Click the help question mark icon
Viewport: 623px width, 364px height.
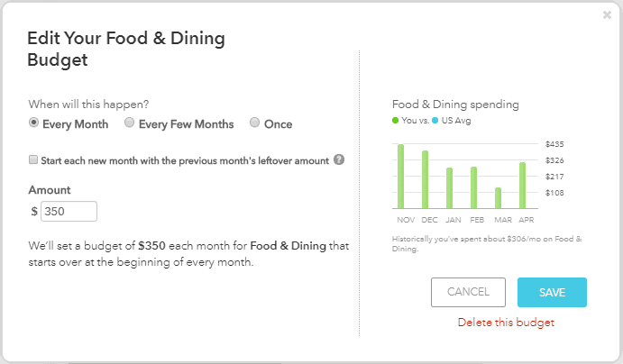339,159
